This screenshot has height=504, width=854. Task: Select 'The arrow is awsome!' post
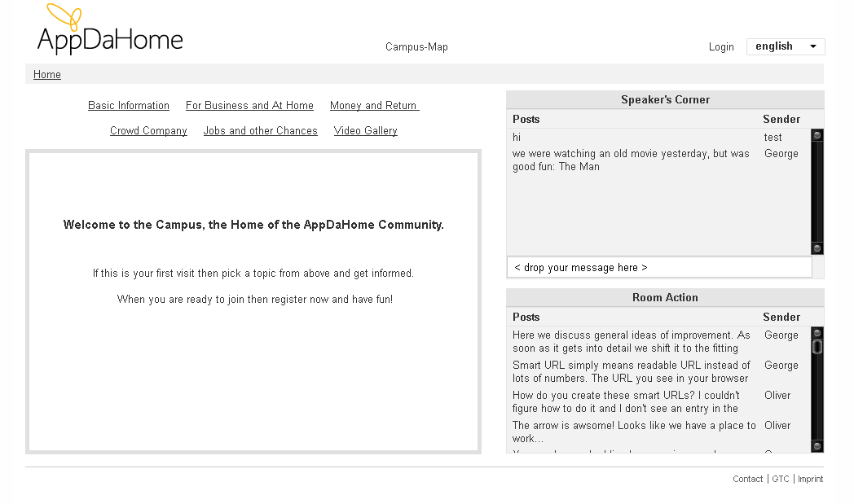634,432
